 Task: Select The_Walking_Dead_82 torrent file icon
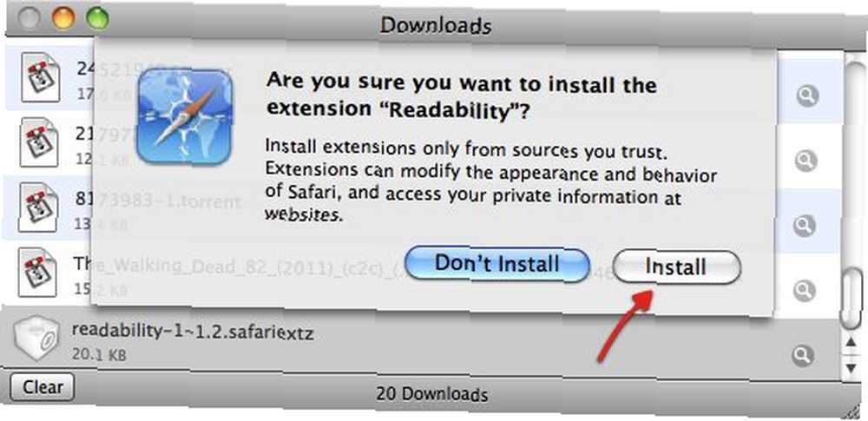click(x=37, y=272)
